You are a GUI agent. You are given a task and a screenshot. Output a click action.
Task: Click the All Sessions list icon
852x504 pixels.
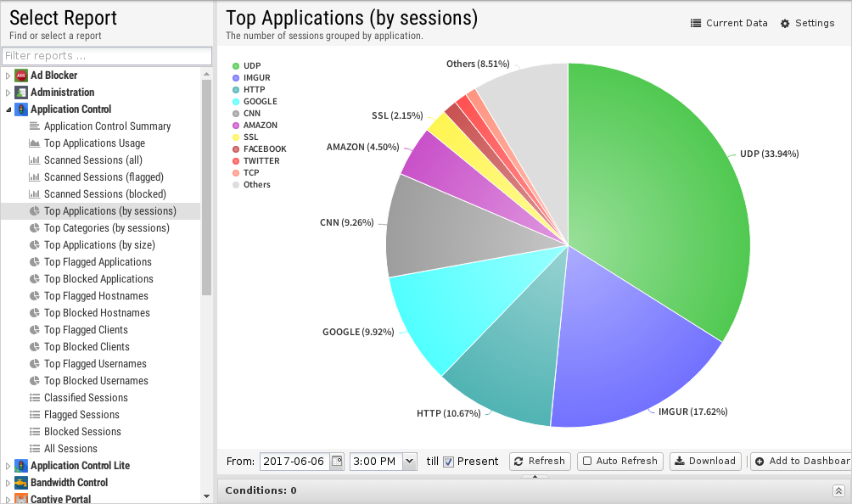34,449
